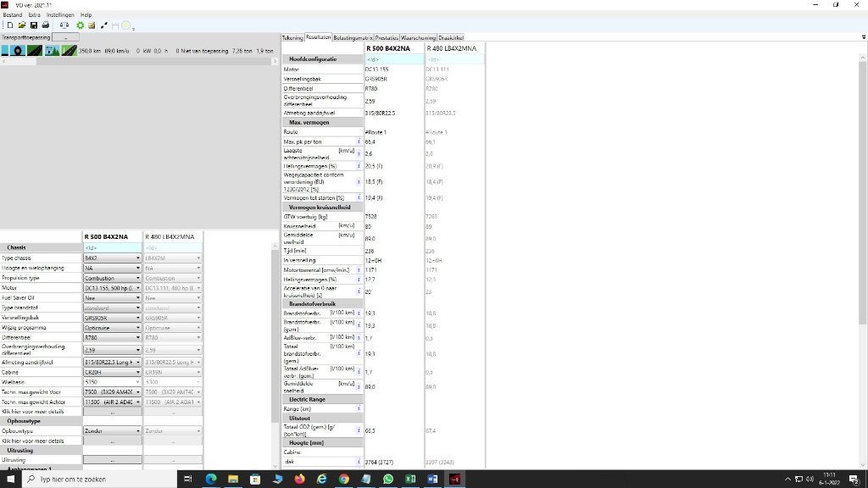The width and height of the screenshot is (868, 488).
Task: Switch to the Waarschuwing tab
Action: point(418,37)
